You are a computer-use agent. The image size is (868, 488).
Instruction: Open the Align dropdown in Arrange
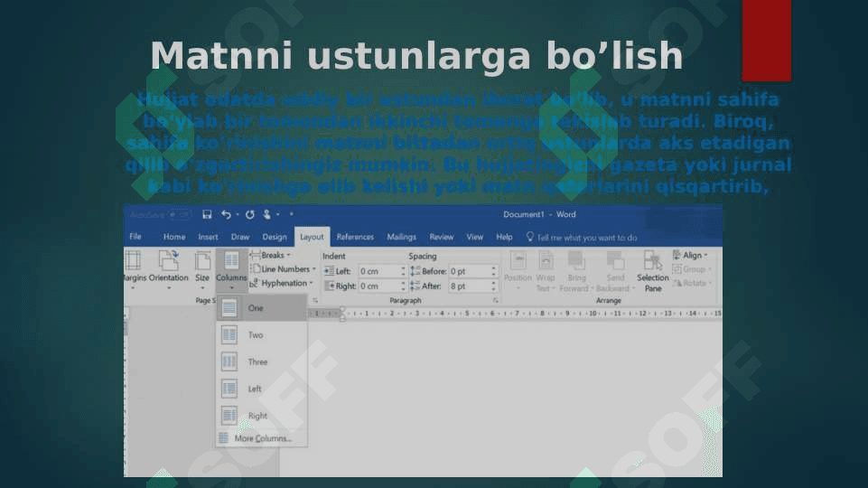pyautogui.click(x=692, y=255)
